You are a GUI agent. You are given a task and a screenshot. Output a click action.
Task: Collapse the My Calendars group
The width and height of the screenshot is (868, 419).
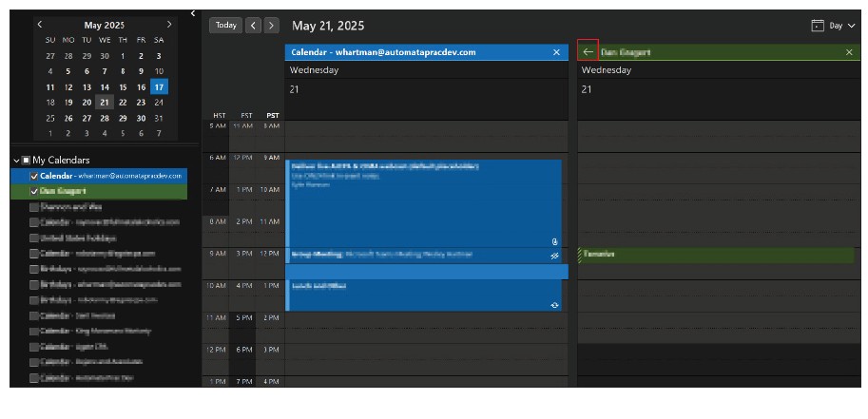pos(16,161)
